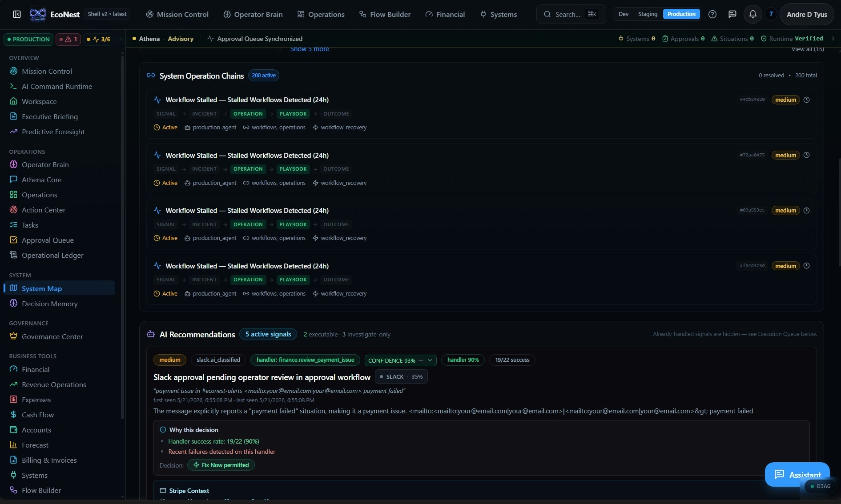Click the Revenue Operations trend icon

pyautogui.click(x=13, y=384)
